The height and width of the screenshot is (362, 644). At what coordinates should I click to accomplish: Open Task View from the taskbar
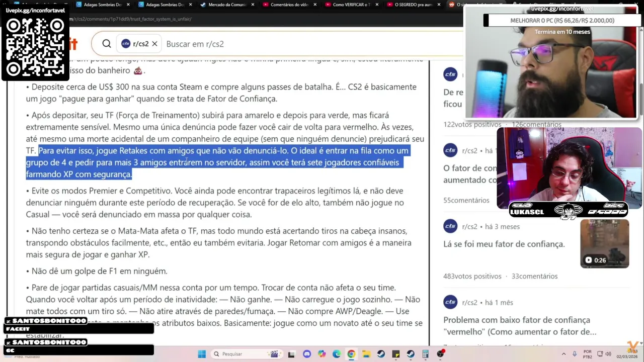[291, 354]
